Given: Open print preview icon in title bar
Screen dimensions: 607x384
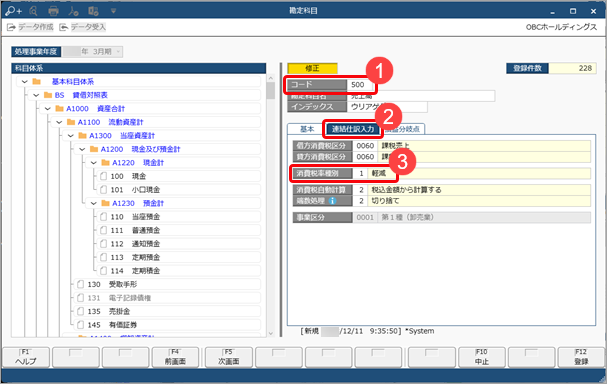Looking at the screenshot, I should tap(33, 11).
